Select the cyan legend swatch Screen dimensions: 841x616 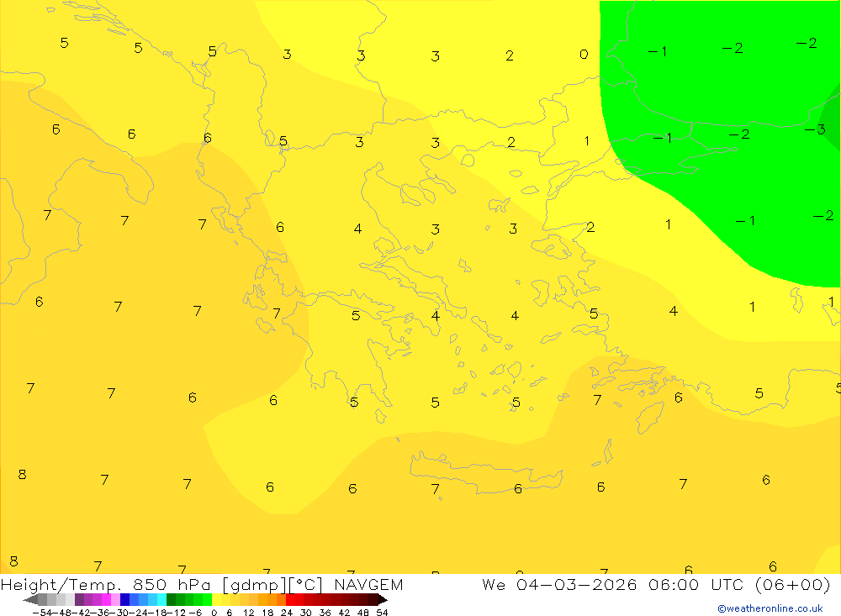tap(161, 599)
